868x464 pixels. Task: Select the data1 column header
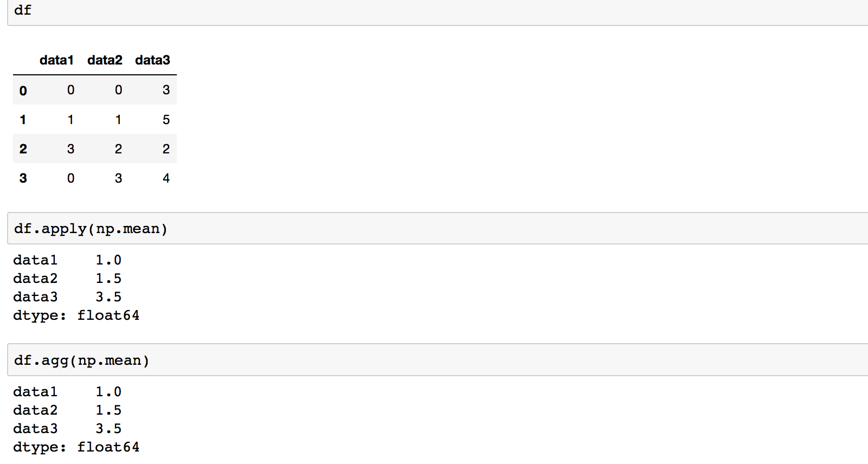point(56,60)
